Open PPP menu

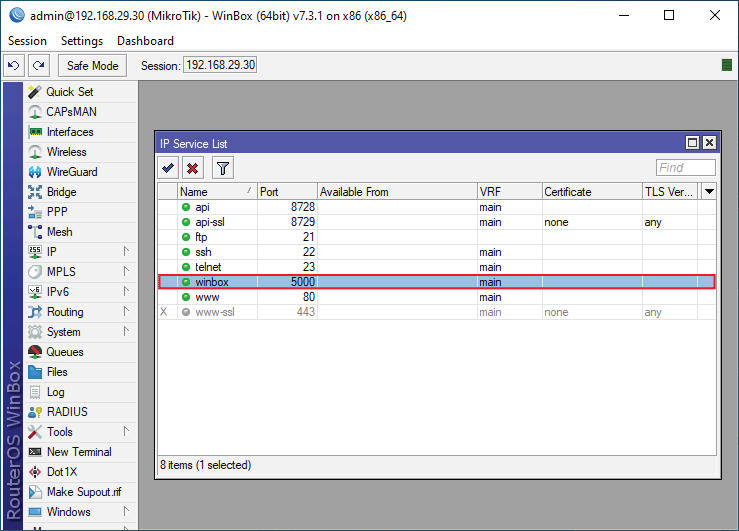tap(81, 212)
